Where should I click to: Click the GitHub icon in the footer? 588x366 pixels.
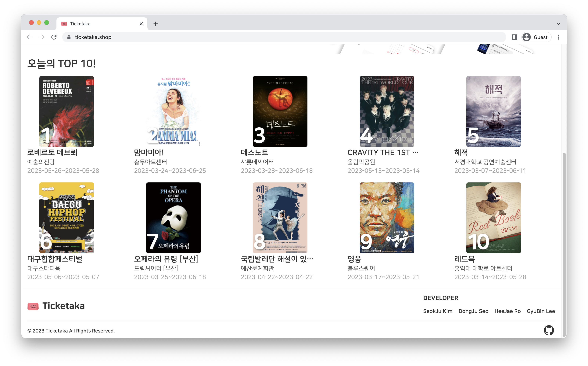(549, 330)
